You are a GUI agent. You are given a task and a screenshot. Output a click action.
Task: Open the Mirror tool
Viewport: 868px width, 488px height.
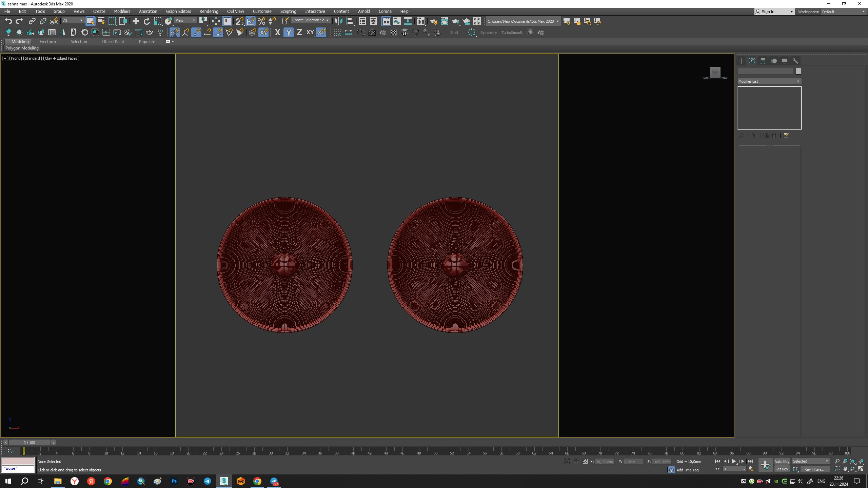pyautogui.click(x=338, y=21)
